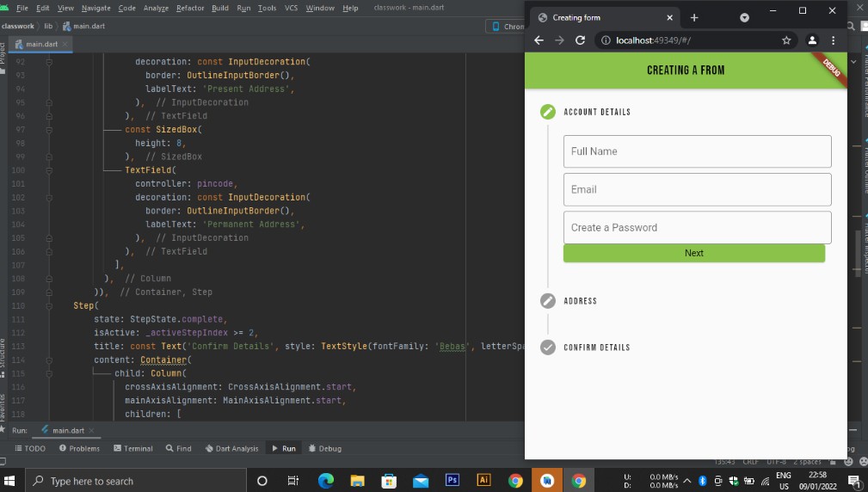Close the main.dart editor tab
Viewport: 868px width, 492px height.
[65, 44]
